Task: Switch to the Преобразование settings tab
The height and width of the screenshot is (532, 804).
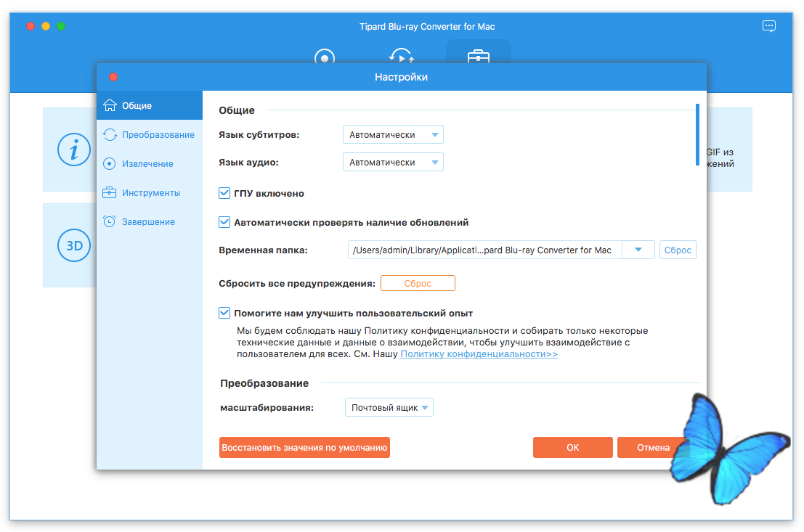Action: pos(150,134)
